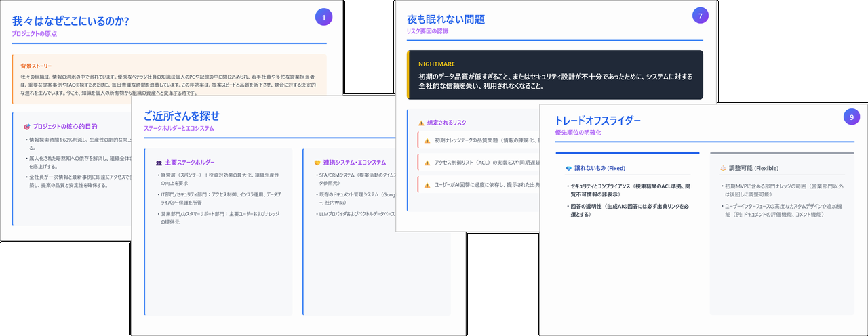
Task: Click the people icon next to 主要ステークホルダー
Action: 159,163
